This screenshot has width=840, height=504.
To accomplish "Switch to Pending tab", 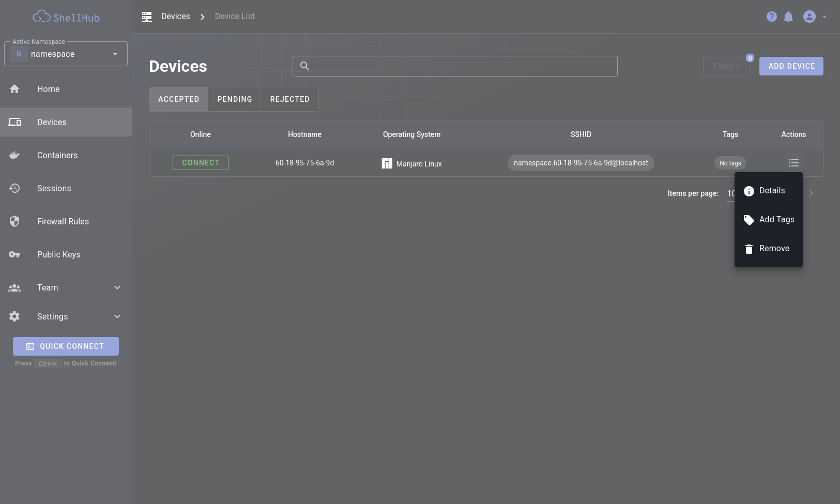I will [x=235, y=99].
